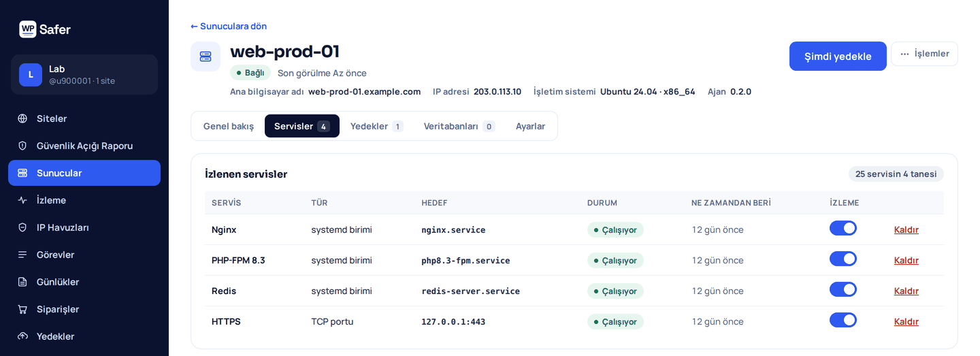980x356 pixels.
Task: Click Kaldır for the Nginx row
Action: (x=906, y=229)
